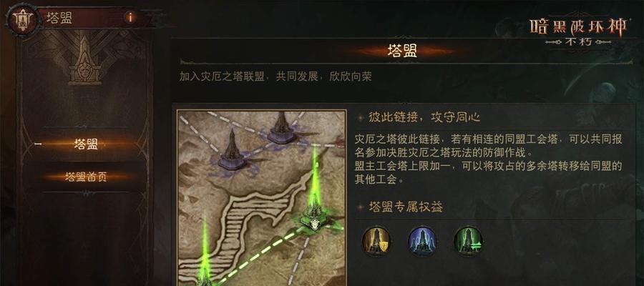Click the tower map preview image
Viewport: 644px width, 286px height.
(262, 198)
